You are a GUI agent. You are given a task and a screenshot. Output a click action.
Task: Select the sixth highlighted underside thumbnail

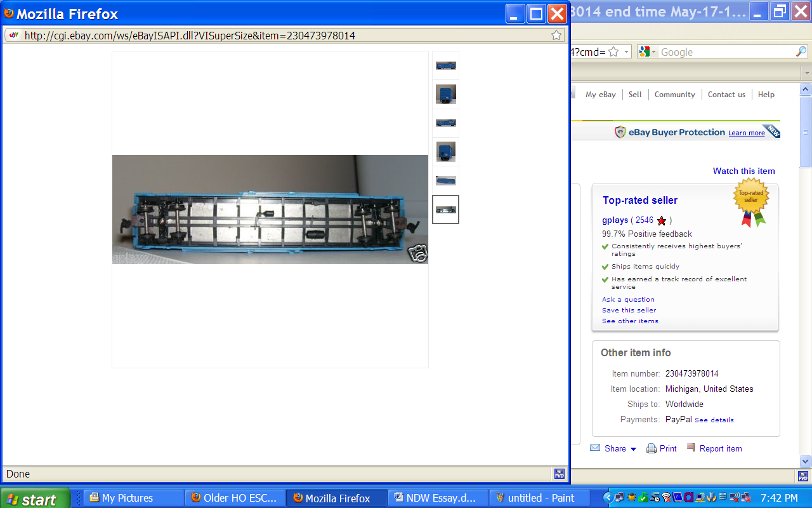point(445,210)
